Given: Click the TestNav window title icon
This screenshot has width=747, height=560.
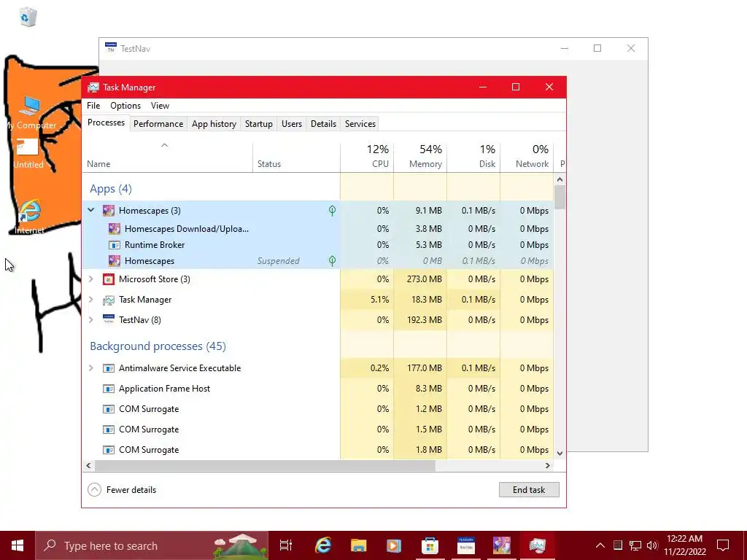Looking at the screenshot, I should coord(111,48).
